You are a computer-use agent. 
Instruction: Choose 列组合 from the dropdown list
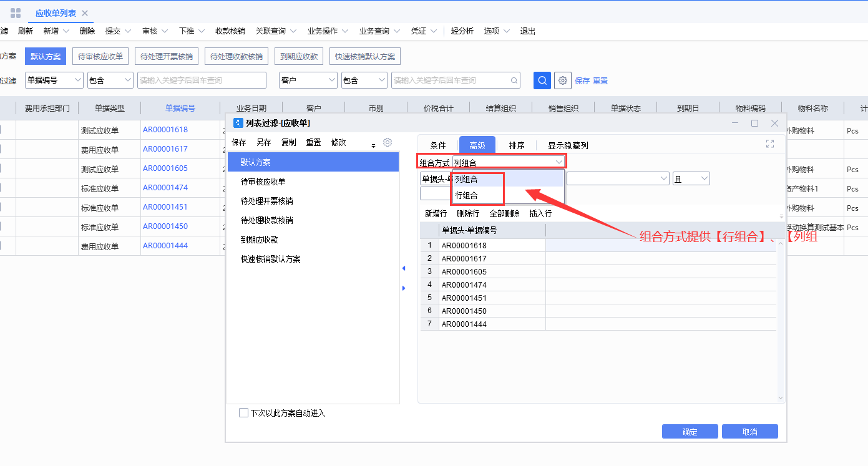[x=509, y=179]
